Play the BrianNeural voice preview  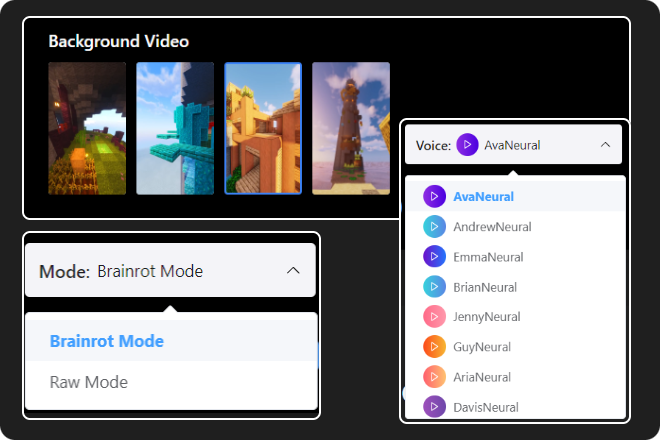tap(434, 287)
